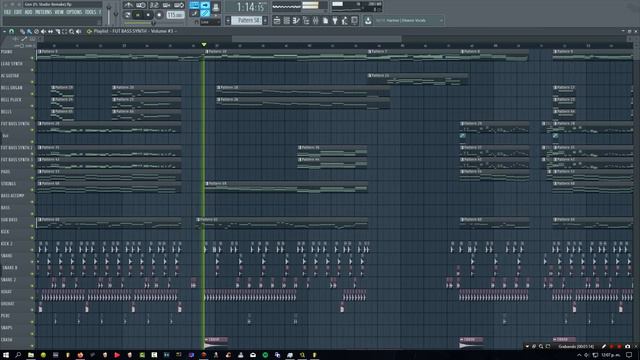Select the playlist Delete tool

coord(36,31)
